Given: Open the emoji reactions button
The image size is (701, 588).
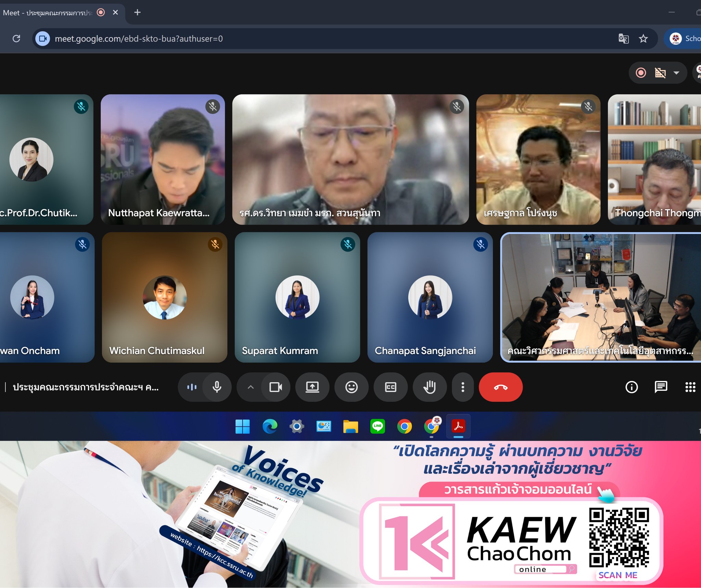Looking at the screenshot, I should pos(351,387).
